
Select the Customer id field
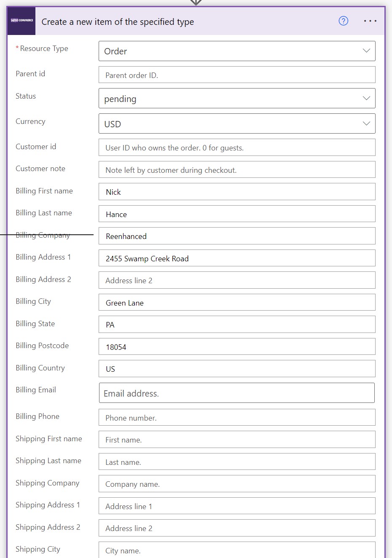[236, 147]
